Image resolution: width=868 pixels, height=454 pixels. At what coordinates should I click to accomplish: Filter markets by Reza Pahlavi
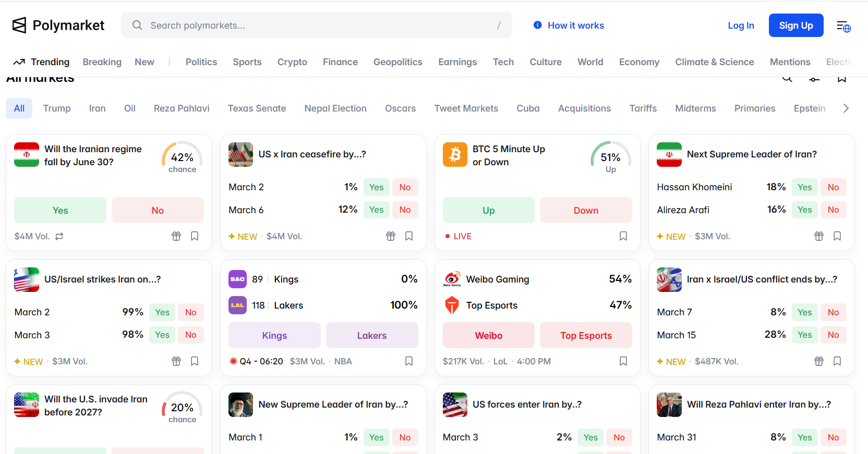(182, 108)
